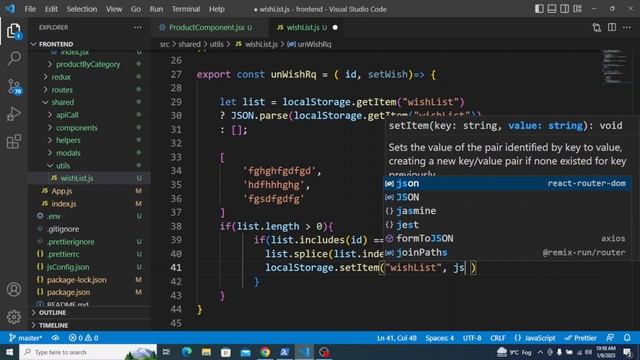Split the editor to the right
This screenshot has height=360, width=640.
point(612,27)
